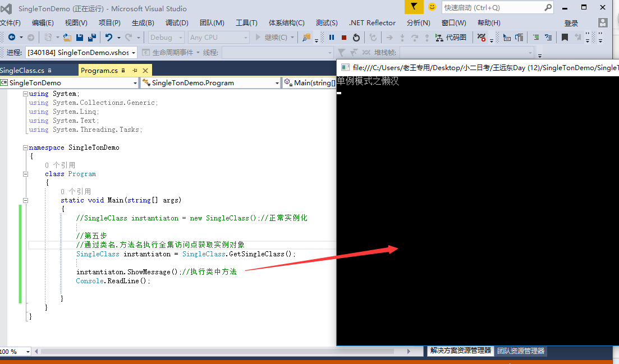Open the SingleTonDemo.Program type dropdown
619x364 pixels.
pos(210,83)
